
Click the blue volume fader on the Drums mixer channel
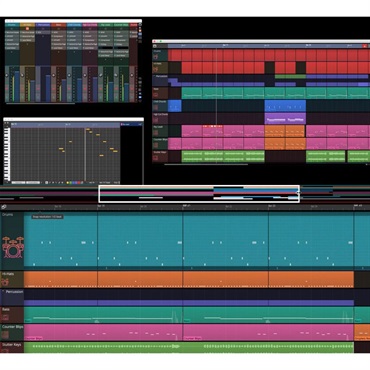pos(17,86)
